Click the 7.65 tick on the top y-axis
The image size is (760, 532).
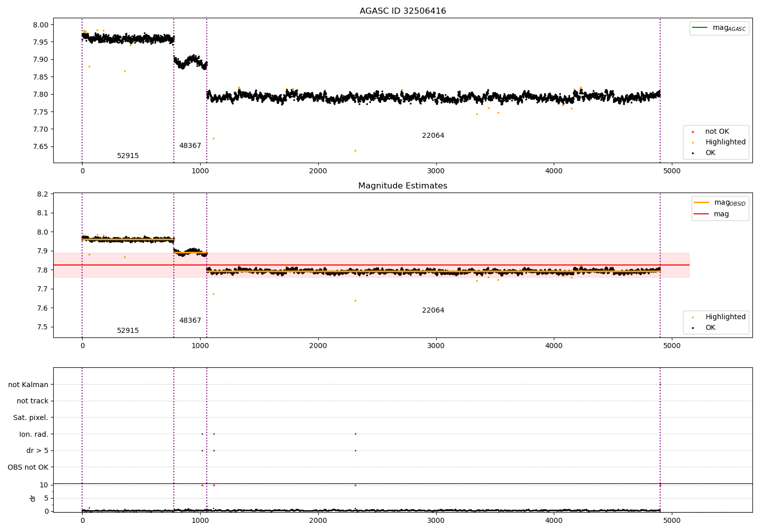41,147
